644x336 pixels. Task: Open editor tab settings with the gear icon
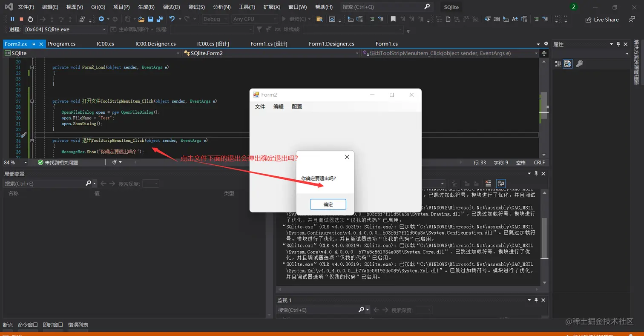546,44
